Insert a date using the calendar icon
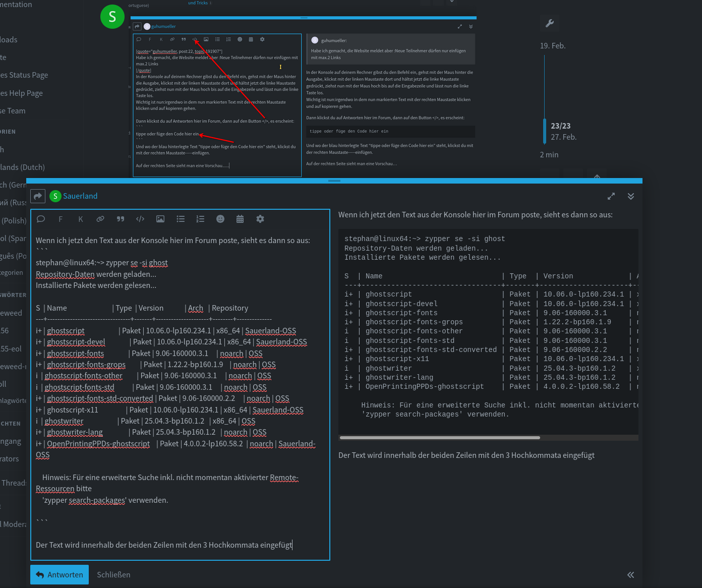This screenshot has width=702, height=588. pos(240,219)
